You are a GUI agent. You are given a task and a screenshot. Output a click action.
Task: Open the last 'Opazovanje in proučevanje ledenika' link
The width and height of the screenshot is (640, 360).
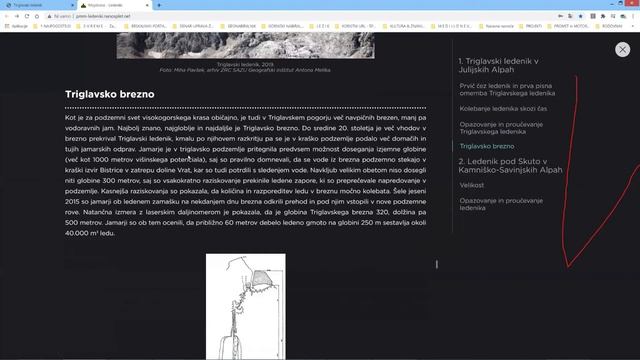[501, 204]
